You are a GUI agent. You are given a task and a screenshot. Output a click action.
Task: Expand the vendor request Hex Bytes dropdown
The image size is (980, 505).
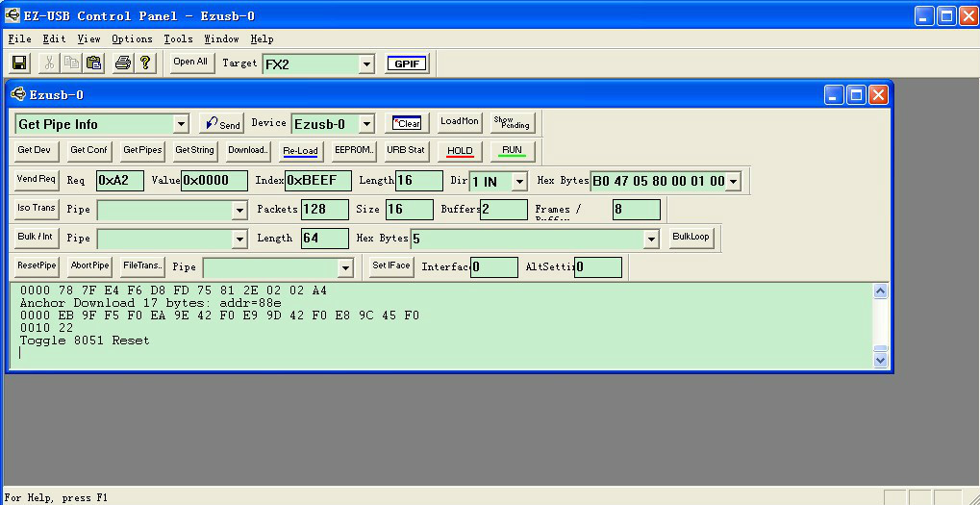[733, 182]
